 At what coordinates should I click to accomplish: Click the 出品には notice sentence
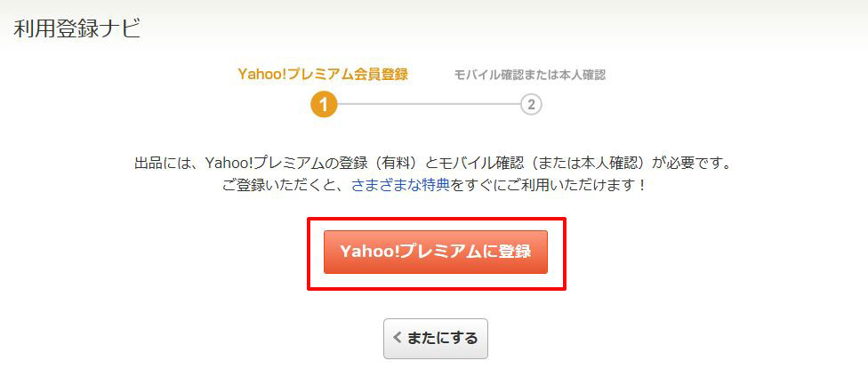tap(433, 164)
